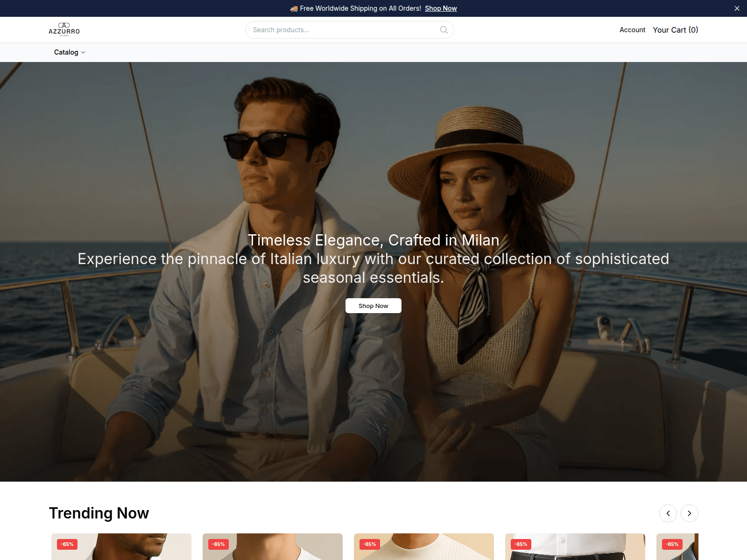Open the Account page
The image size is (747, 560).
pyautogui.click(x=632, y=30)
